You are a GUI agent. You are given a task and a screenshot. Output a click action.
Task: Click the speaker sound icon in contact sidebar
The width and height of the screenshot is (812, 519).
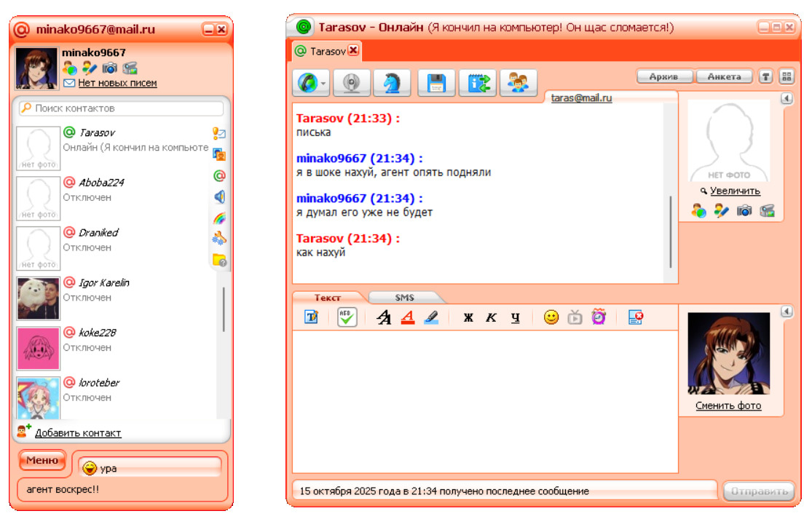pos(218,197)
